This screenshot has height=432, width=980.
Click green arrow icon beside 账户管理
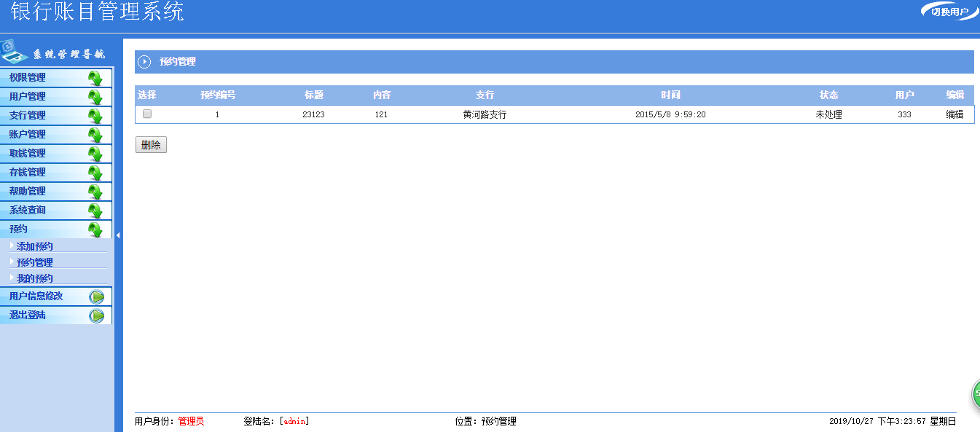tap(95, 136)
